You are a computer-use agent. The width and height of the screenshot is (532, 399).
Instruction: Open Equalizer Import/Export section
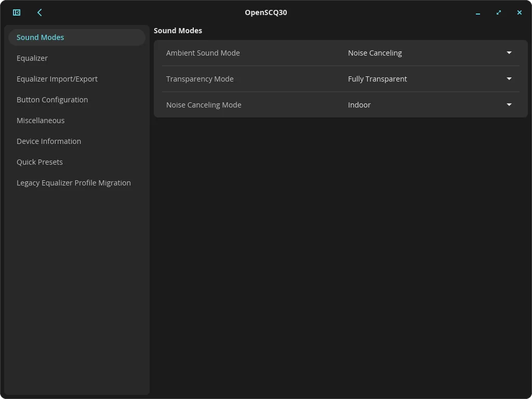(x=77, y=79)
